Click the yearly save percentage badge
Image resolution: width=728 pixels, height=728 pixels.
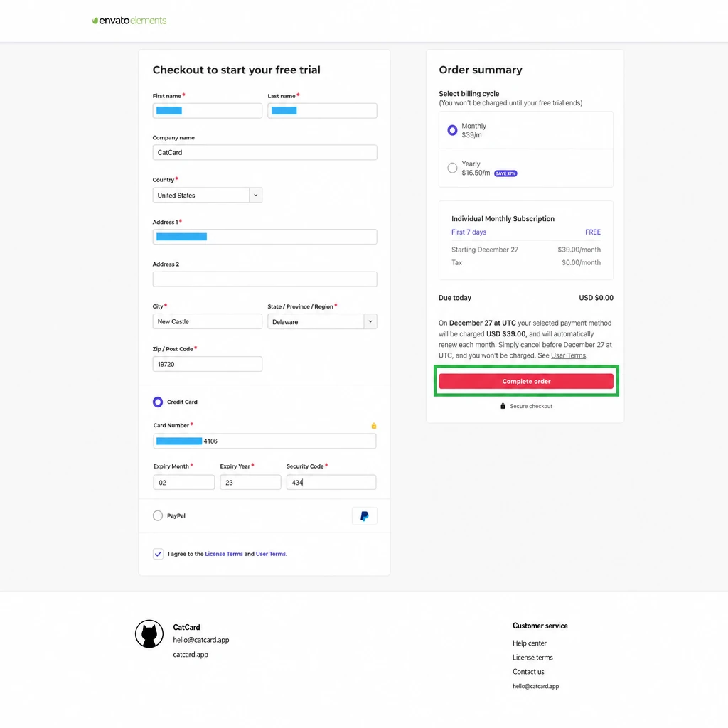[505, 173]
